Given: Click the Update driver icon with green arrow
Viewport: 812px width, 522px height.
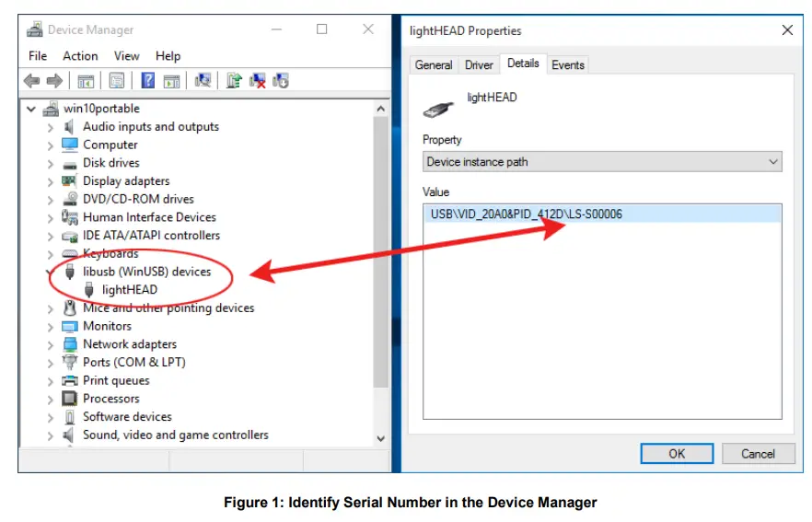Looking at the screenshot, I should click(x=234, y=80).
